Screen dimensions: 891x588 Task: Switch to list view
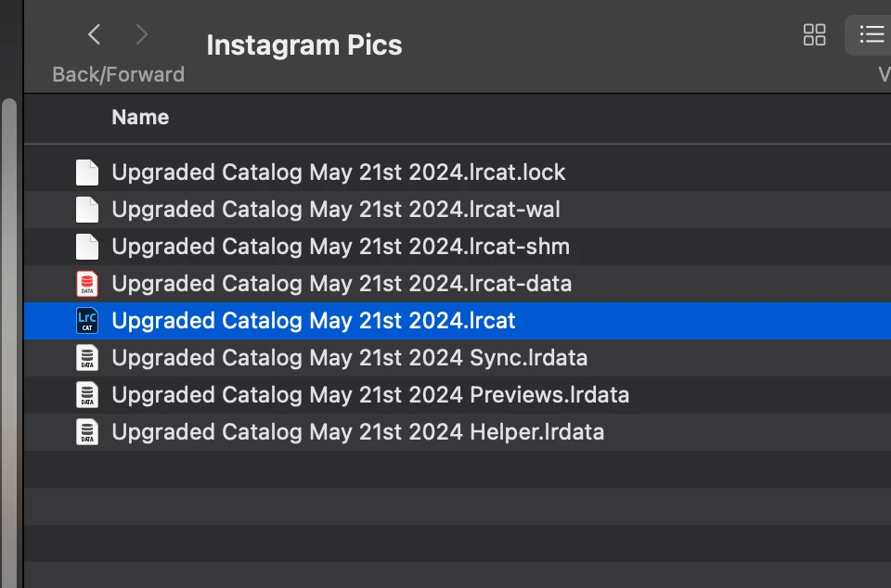tap(872, 35)
